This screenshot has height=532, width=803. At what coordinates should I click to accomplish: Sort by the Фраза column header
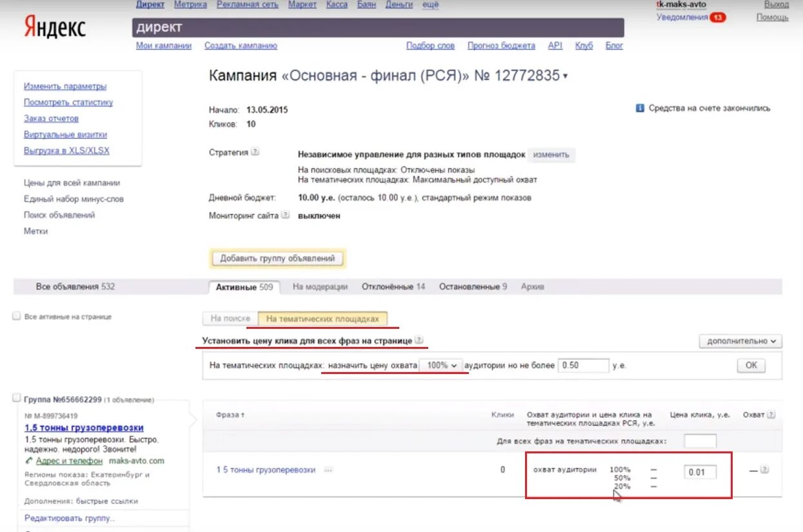pyautogui.click(x=230, y=415)
